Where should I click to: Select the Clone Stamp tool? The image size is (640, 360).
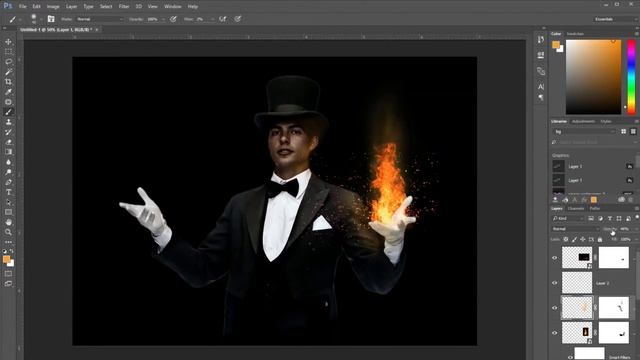tap(8, 122)
